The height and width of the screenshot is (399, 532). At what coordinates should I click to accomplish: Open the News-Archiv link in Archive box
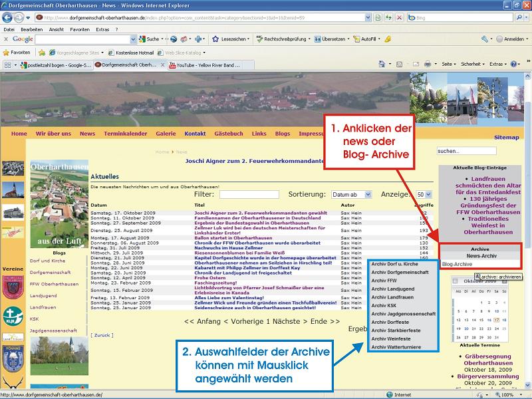(481, 256)
